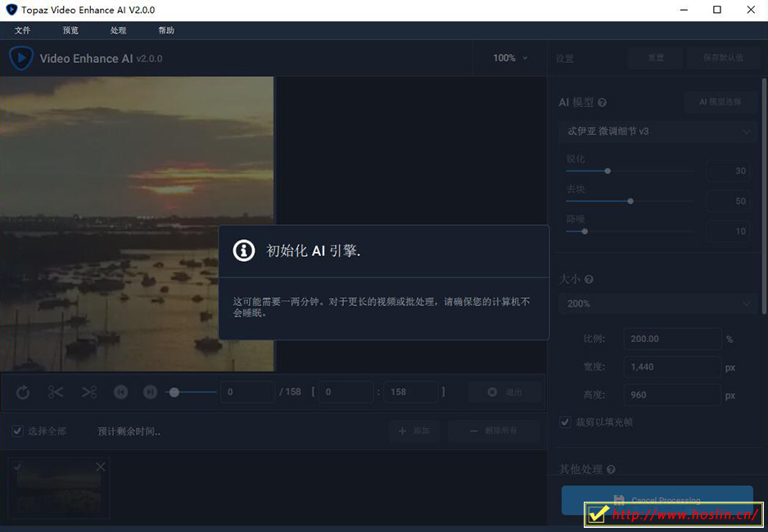Open the 200% size dropdown
Image resolution: width=768 pixels, height=532 pixels.
point(657,304)
